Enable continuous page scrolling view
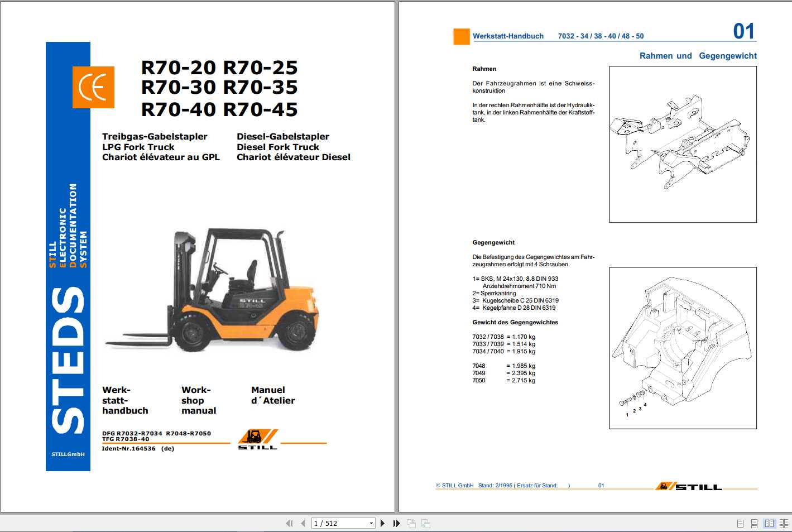Viewport: 792px width, 532px height. pyautogui.click(x=754, y=523)
